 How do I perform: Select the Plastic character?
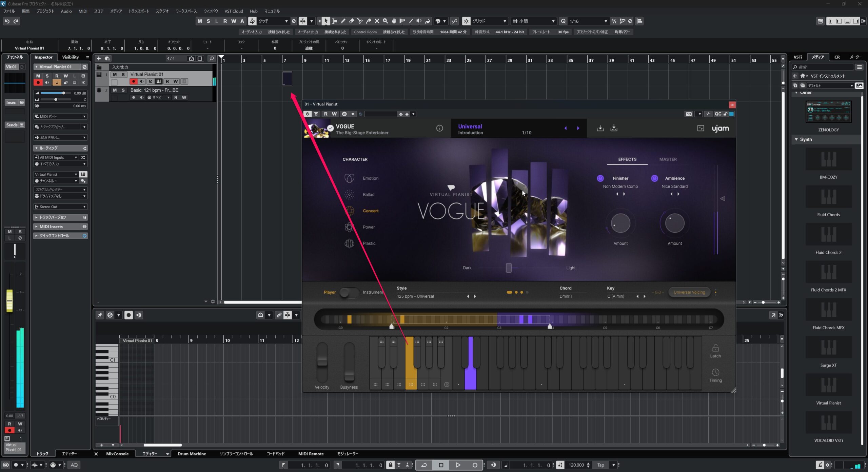coord(369,243)
